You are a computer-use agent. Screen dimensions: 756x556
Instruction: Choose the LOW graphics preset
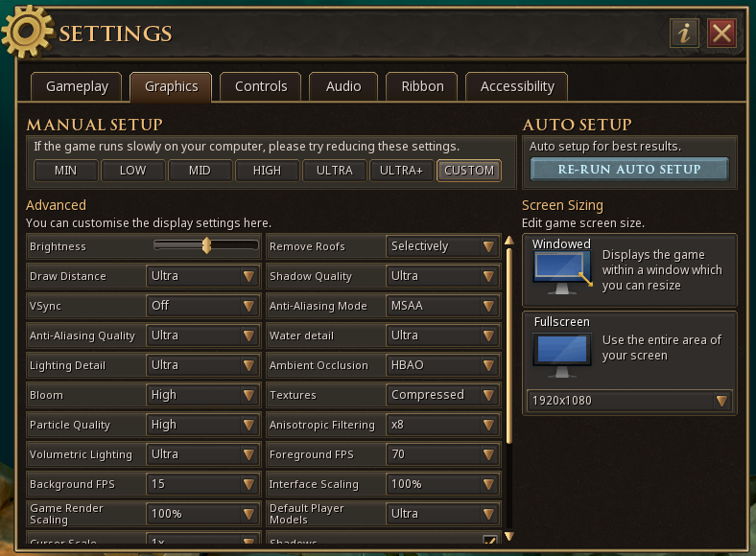pos(132,171)
